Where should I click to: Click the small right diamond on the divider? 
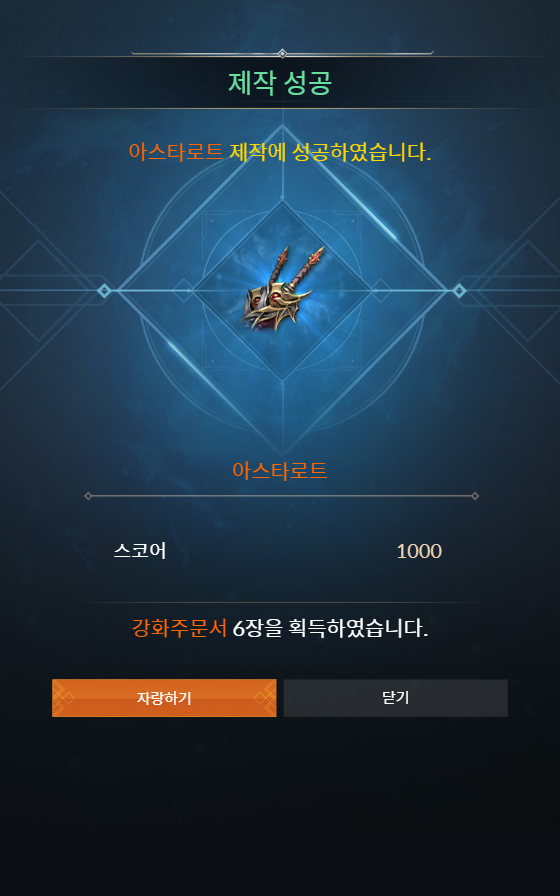pos(475,496)
